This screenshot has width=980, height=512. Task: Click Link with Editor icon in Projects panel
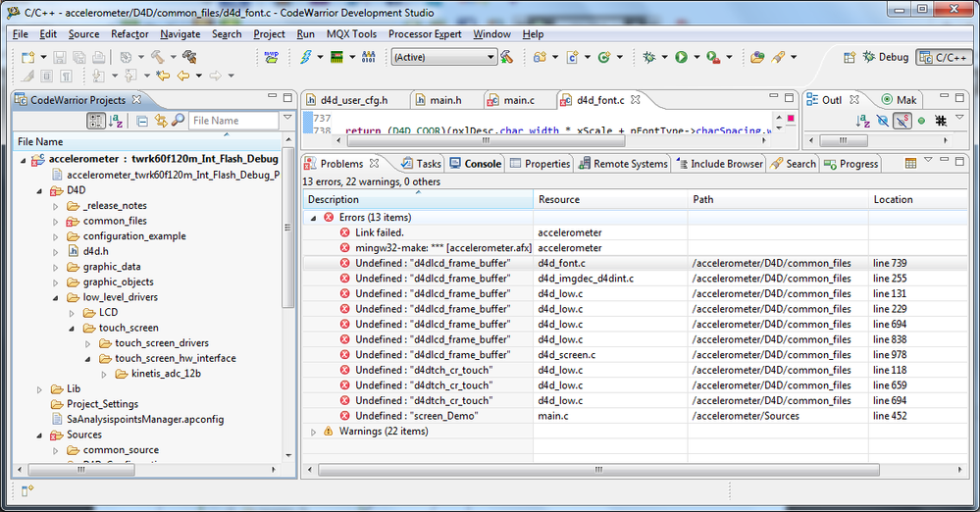click(x=160, y=121)
